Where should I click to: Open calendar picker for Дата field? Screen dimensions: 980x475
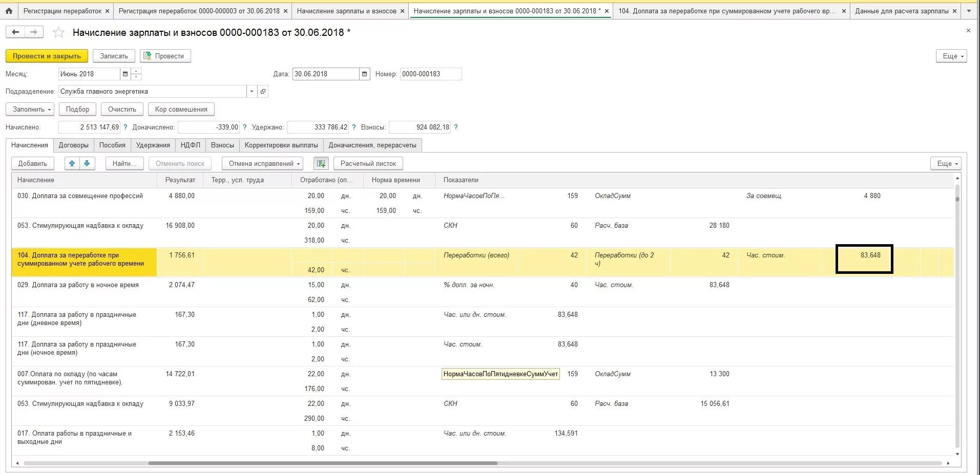(x=364, y=74)
